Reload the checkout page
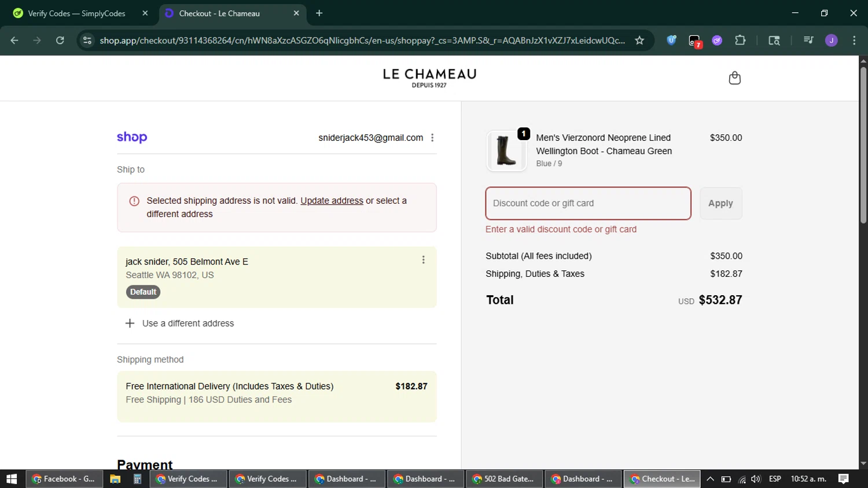Image resolution: width=868 pixels, height=488 pixels. (x=60, y=41)
